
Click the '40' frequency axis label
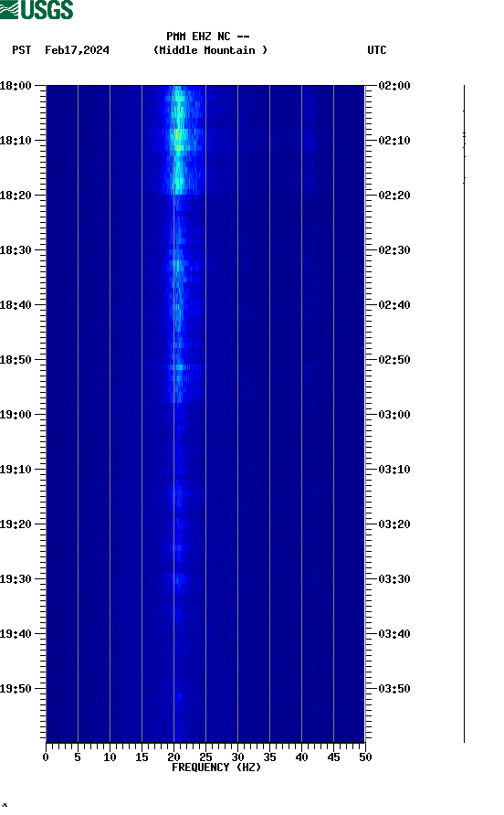coord(301,757)
